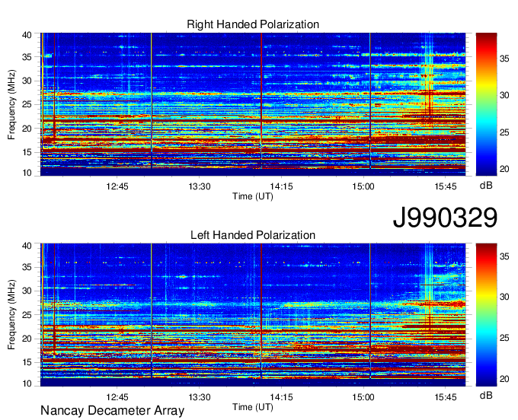
Task: Click the Frequency (MHz) label of the right-handed plot
Action: (11, 104)
